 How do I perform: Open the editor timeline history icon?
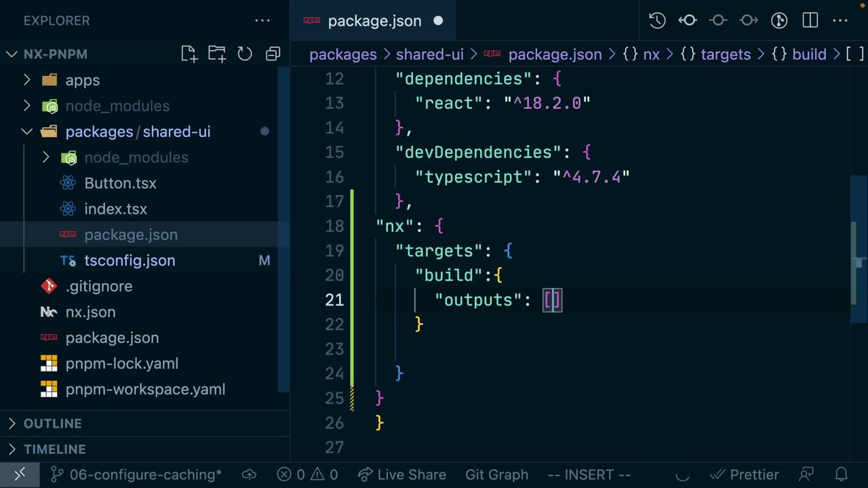pos(657,21)
